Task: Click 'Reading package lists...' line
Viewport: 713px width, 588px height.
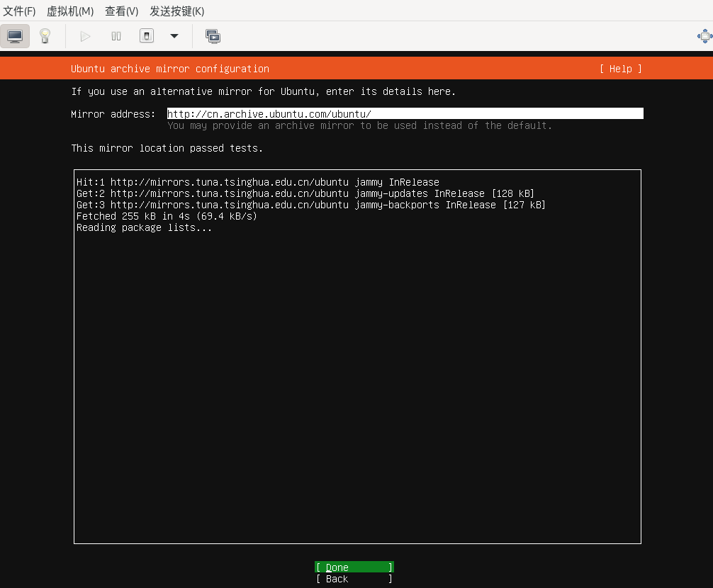Action: [x=144, y=227]
